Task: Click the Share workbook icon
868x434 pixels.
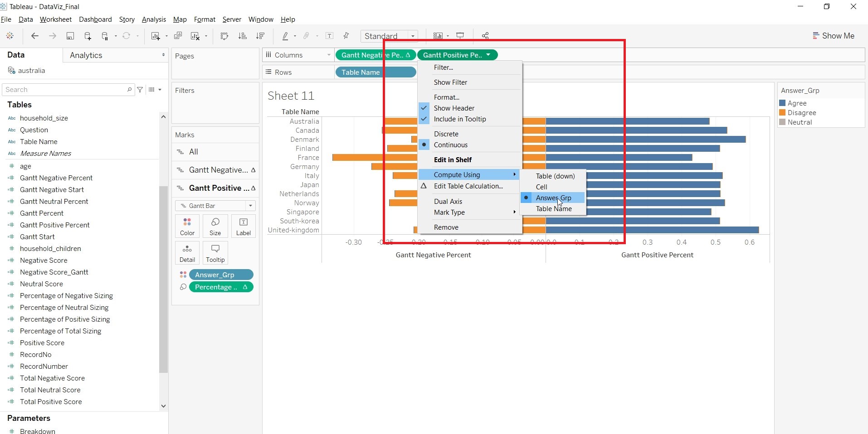Action: pyautogui.click(x=485, y=36)
